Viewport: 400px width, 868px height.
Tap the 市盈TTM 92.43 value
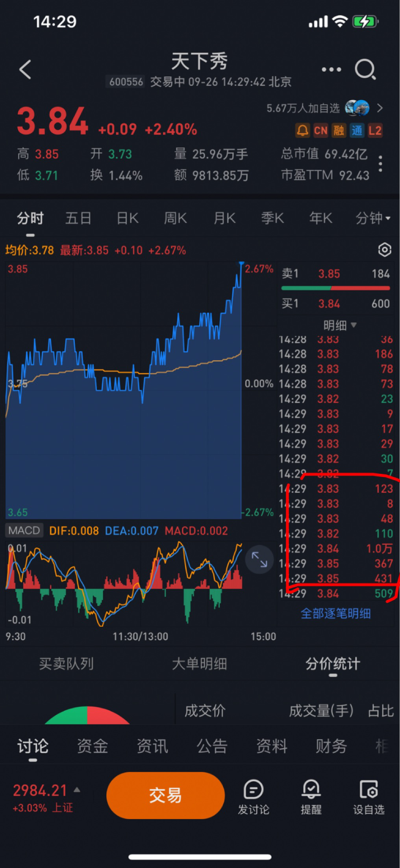(325, 175)
